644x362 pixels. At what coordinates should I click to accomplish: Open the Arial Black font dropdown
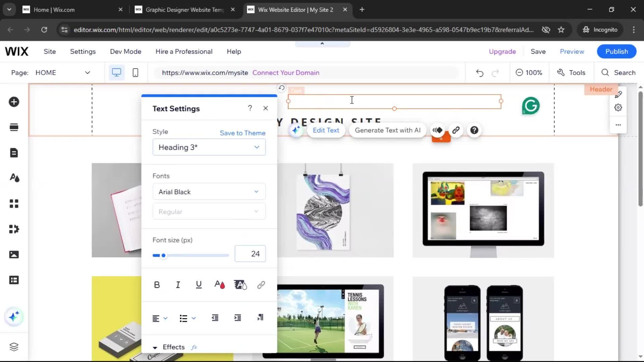coord(209,192)
